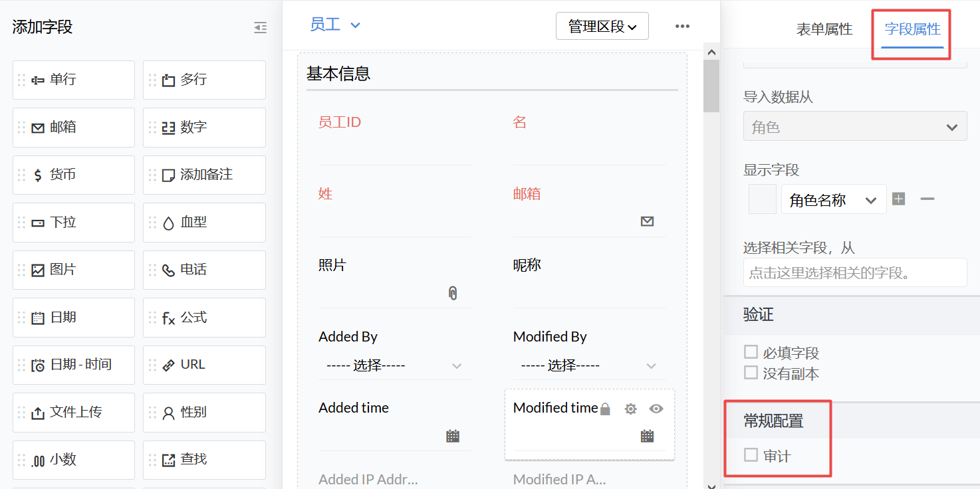Viewport: 980px width, 489px height.
Task: Enable the 没有副本 checkbox
Action: click(751, 373)
